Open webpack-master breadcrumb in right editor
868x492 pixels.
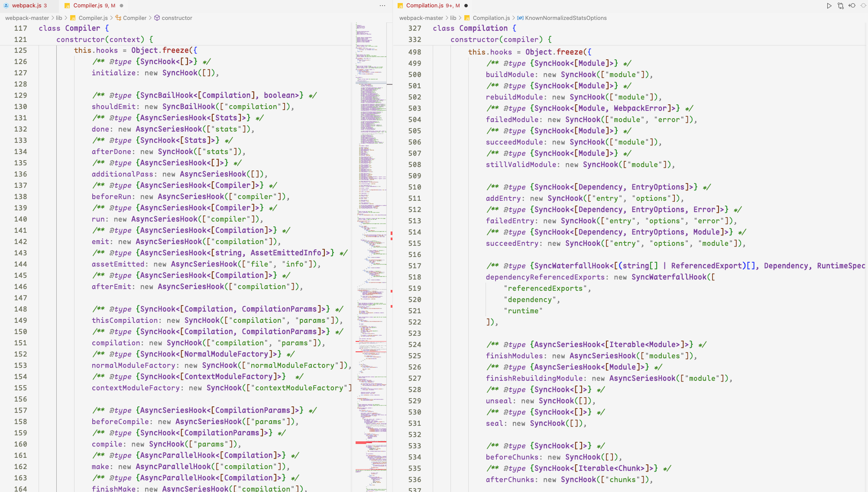pyautogui.click(x=421, y=18)
